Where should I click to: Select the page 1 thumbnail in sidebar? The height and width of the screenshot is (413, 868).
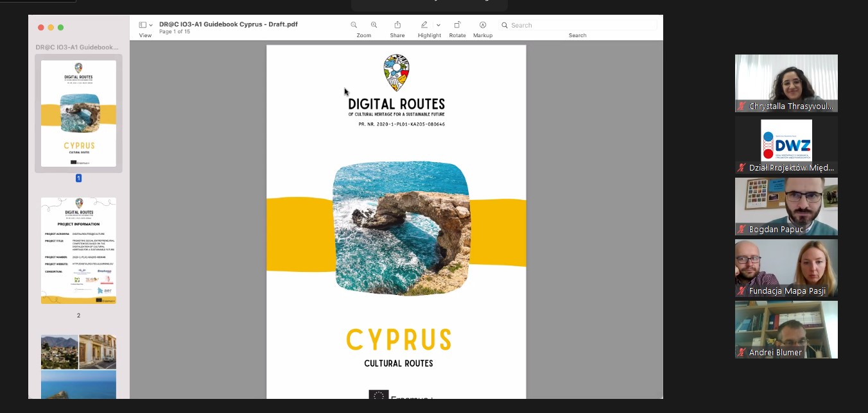(78, 114)
